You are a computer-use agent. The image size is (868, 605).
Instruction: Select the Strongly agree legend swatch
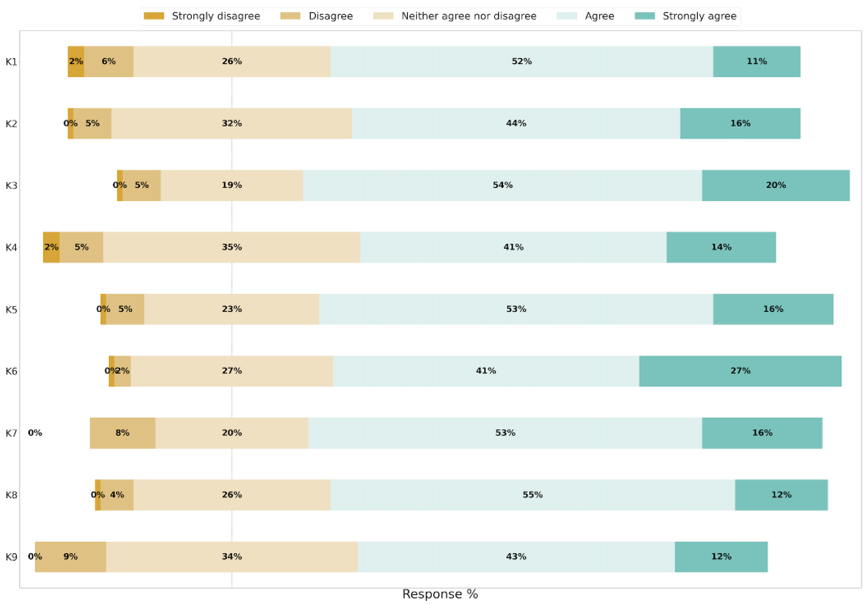coord(644,16)
